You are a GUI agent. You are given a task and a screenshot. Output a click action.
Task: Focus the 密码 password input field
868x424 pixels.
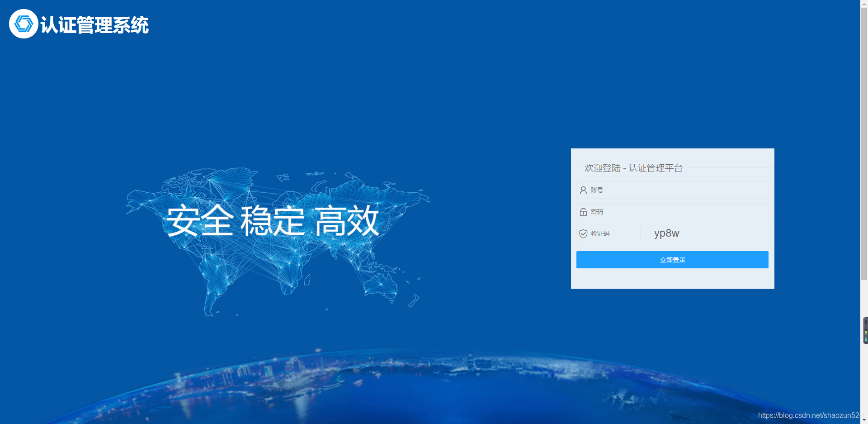[x=672, y=212]
